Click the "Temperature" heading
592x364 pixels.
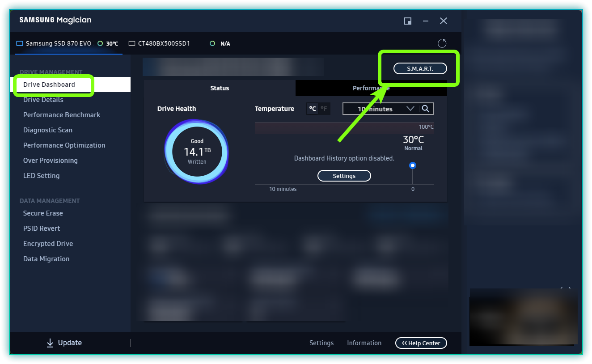coord(275,109)
